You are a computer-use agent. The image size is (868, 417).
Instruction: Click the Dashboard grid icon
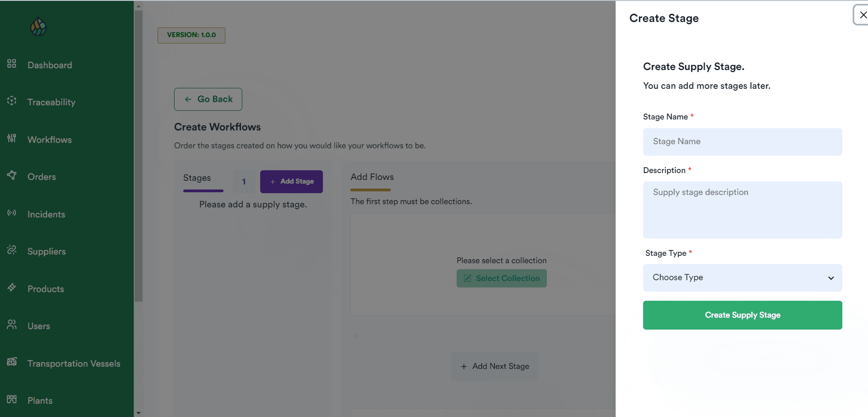click(x=12, y=64)
